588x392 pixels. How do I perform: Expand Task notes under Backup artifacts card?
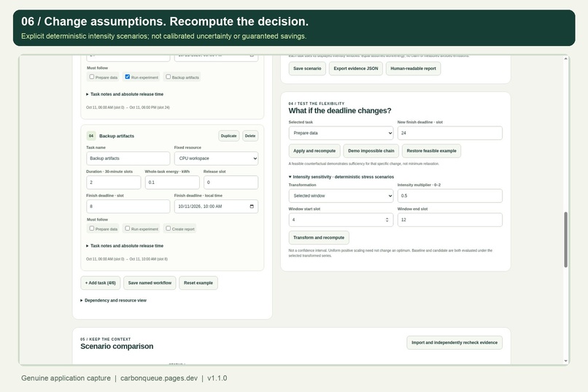125,246
